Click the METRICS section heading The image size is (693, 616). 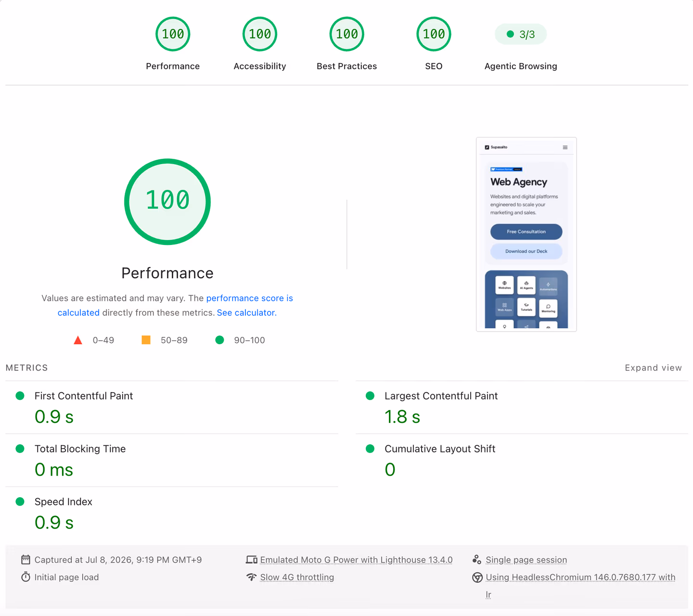click(x=27, y=368)
